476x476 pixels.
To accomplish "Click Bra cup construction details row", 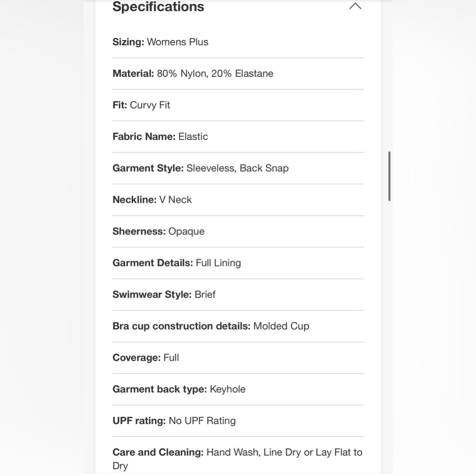I will [x=238, y=326].
